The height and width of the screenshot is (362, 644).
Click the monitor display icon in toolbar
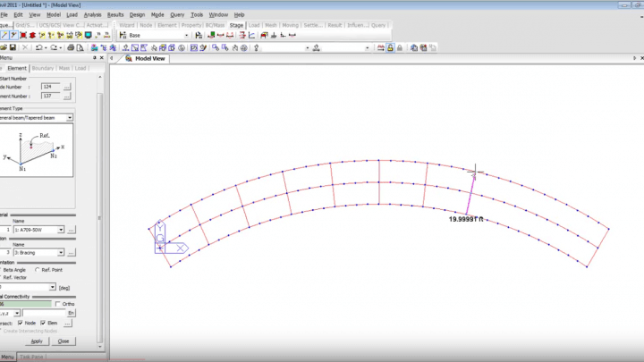[x=89, y=35]
